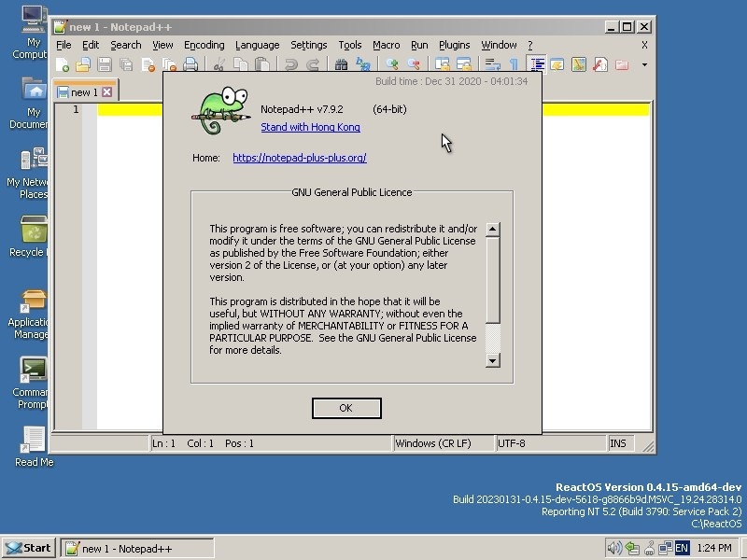
Task: Click the Open file toolbar icon
Action: (83, 64)
